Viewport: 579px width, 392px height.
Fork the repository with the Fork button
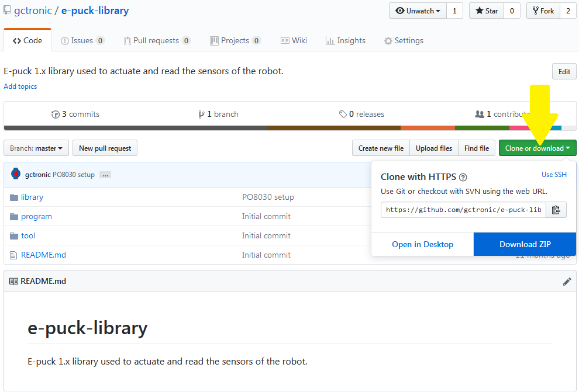tap(543, 11)
